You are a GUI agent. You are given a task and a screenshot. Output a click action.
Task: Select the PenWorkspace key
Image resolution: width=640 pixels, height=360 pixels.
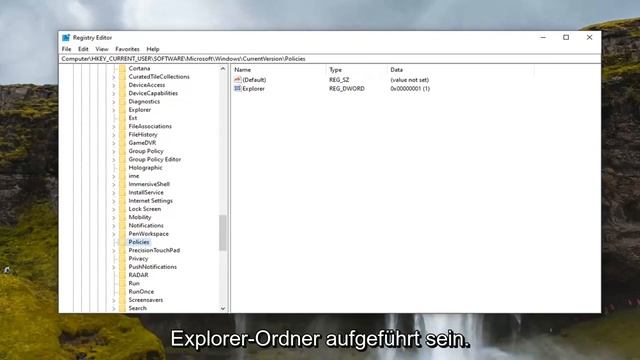click(x=149, y=234)
